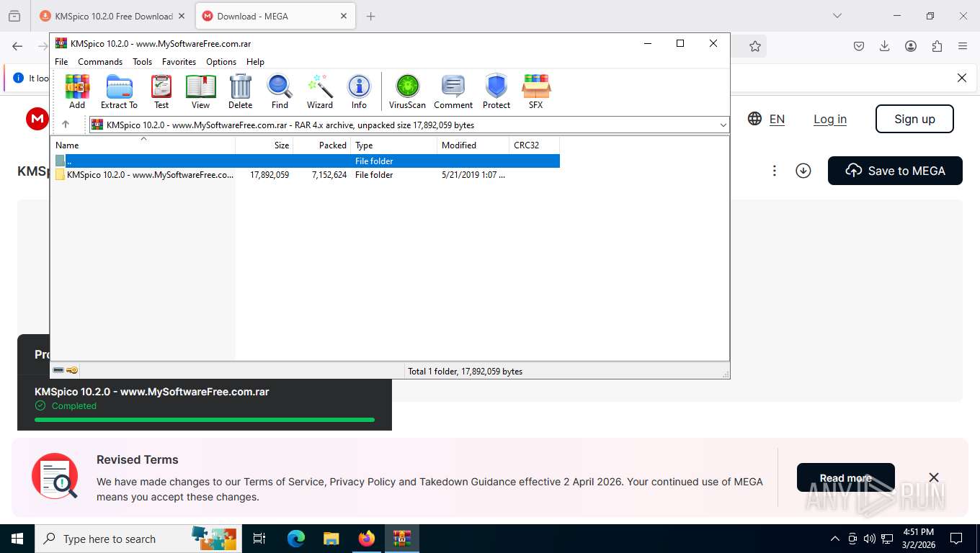Open the browser account profile icon
The width and height of the screenshot is (980, 553).
click(x=911, y=46)
